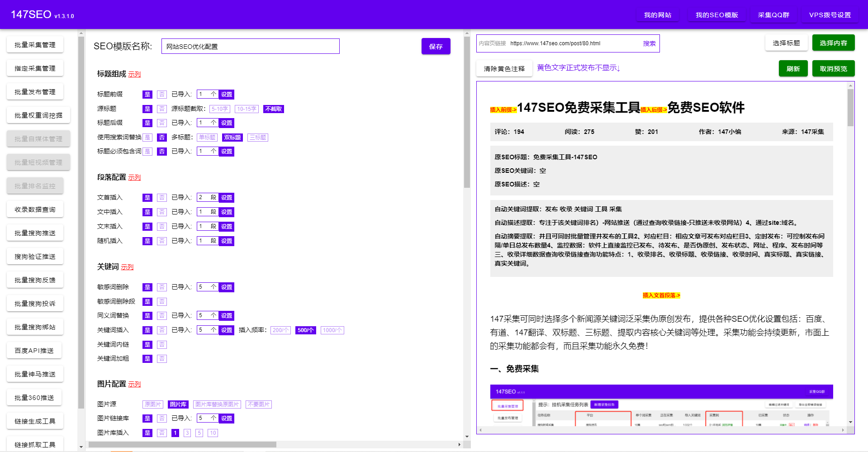Click 搜索 in the content URL box
This screenshot has width=868, height=452.
[x=649, y=43]
